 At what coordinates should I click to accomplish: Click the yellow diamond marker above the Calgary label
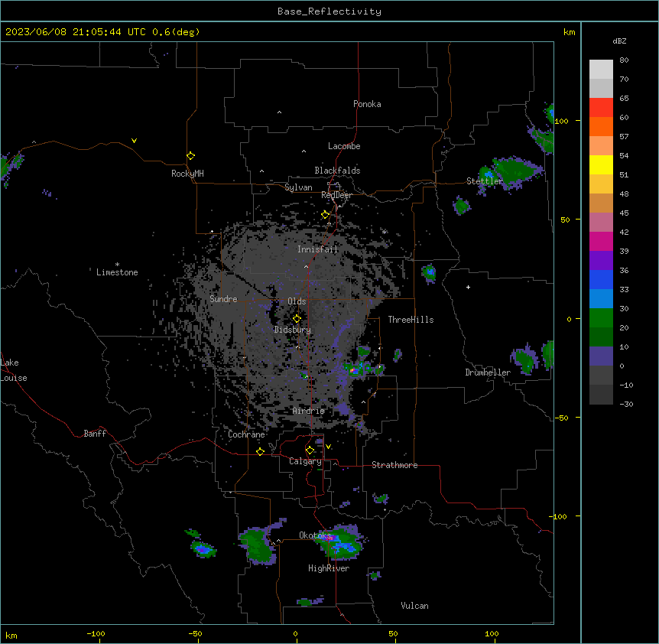(310, 450)
